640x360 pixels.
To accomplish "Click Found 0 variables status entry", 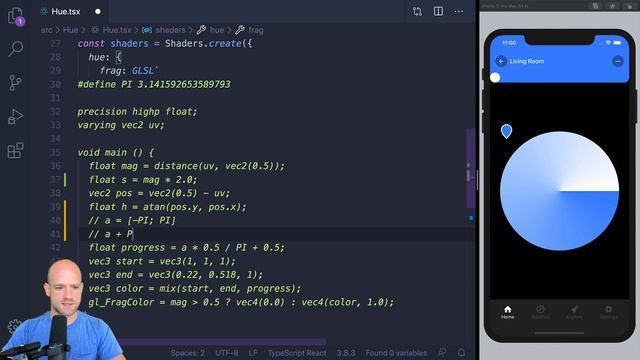I will tap(396, 353).
